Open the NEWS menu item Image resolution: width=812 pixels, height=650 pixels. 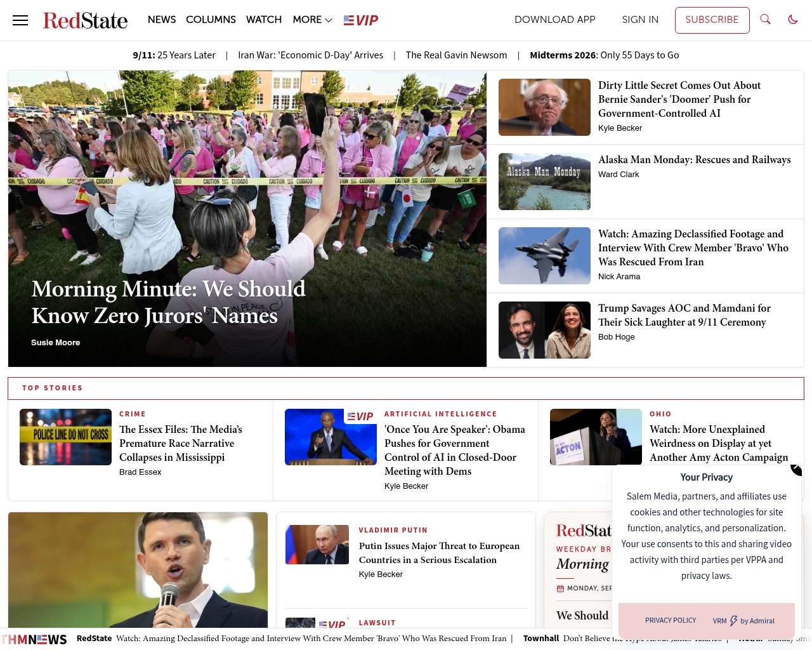(x=162, y=20)
